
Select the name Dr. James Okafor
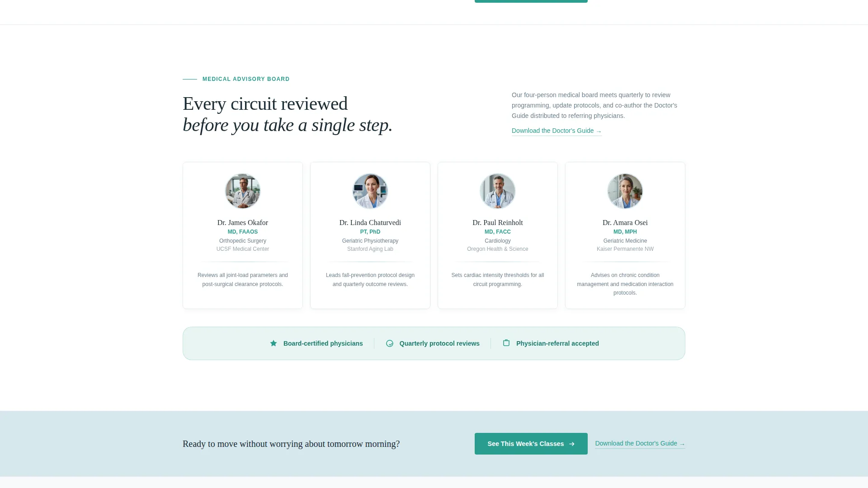(243, 223)
